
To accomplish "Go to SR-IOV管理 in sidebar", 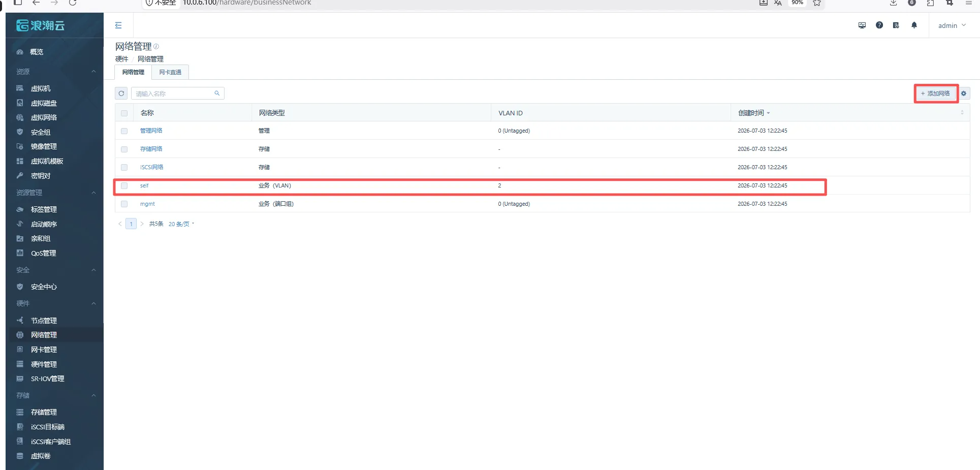I will 47,379.
